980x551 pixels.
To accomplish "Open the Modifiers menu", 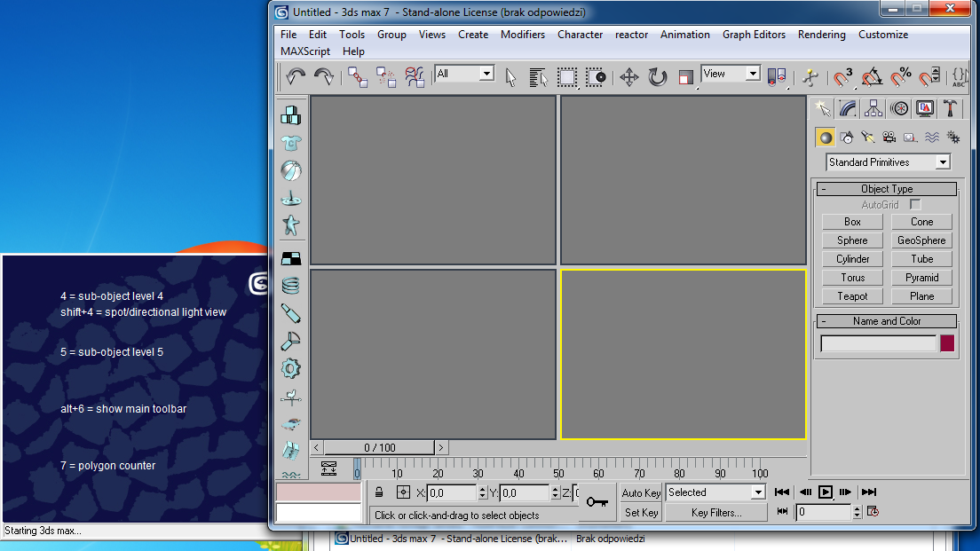I will pos(523,35).
